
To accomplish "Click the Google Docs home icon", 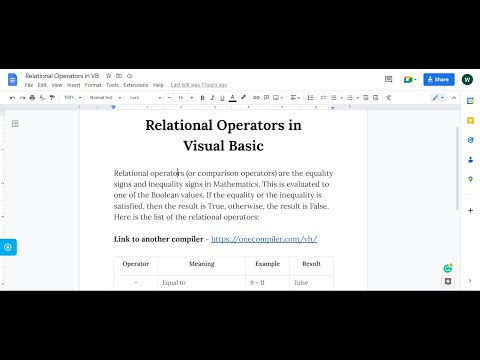I will pyautogui.click(x=12, y=80).
